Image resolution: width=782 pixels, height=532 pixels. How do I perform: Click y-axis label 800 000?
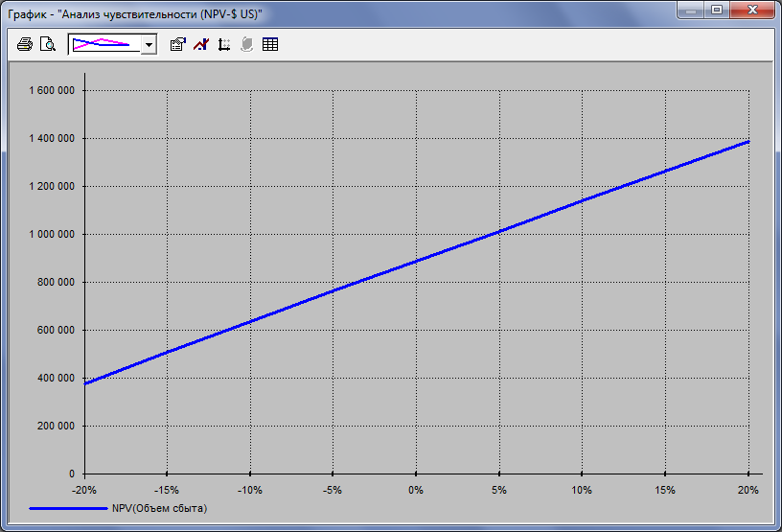pos(56,282)
